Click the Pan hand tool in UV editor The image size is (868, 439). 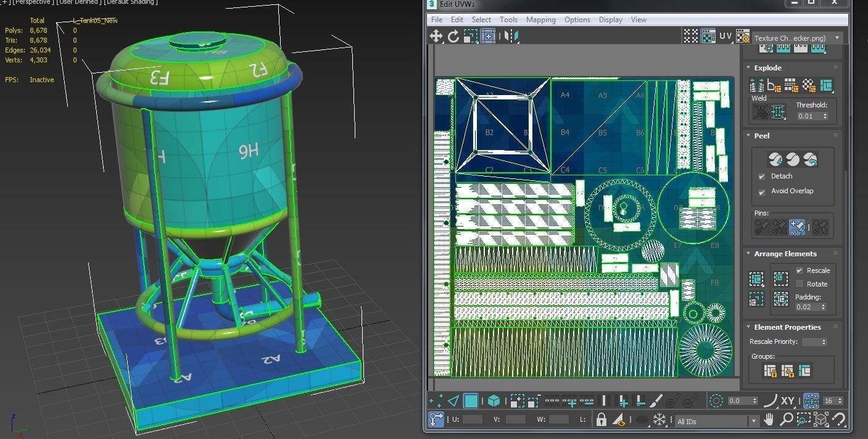coord(769,419)
